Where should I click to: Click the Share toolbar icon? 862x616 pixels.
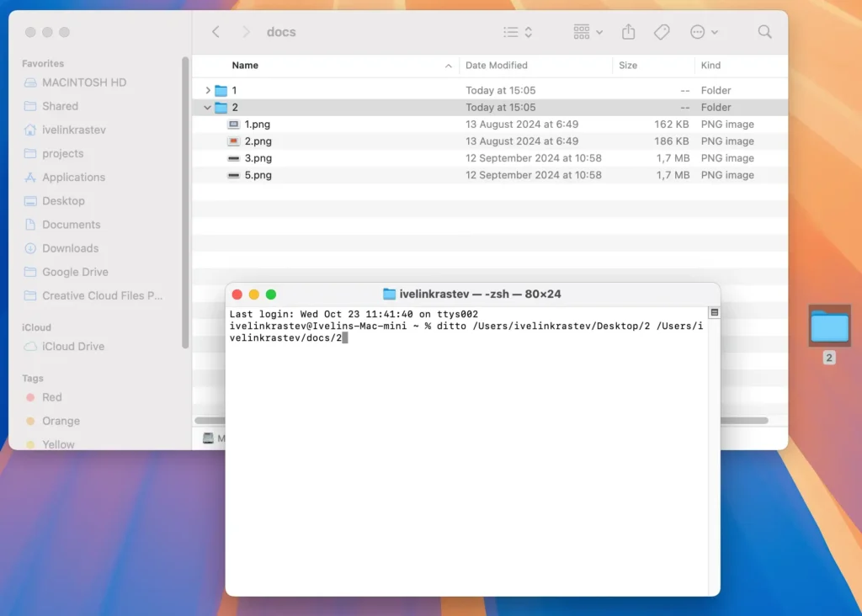[628, 32]
